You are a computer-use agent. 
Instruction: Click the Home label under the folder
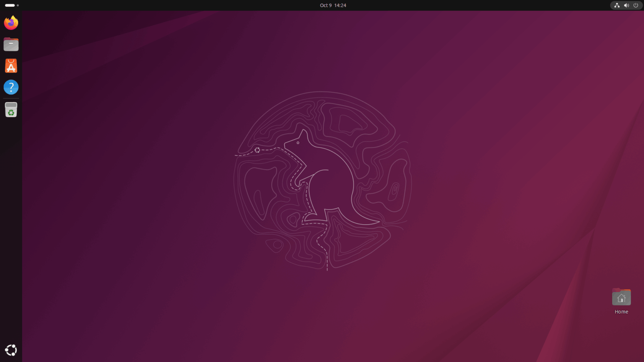click(x=621, y=311)
